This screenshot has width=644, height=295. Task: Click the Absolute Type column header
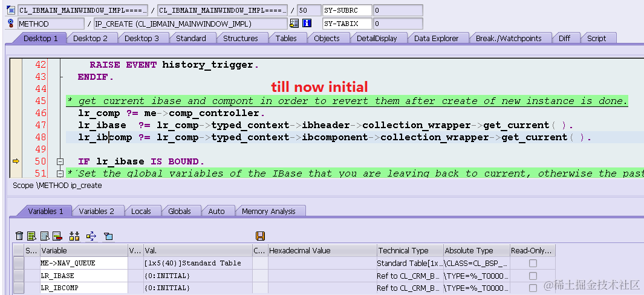tap(476, 251)
